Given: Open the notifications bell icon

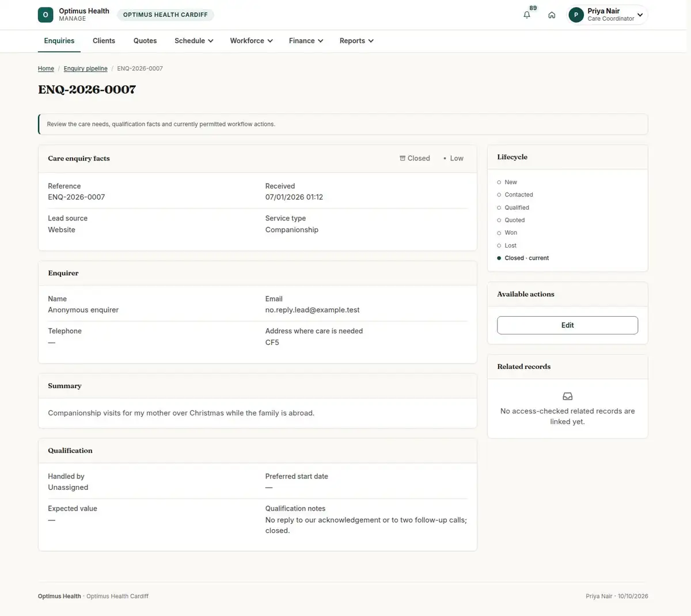Looking at the screenshot, I should coord(526,15).
